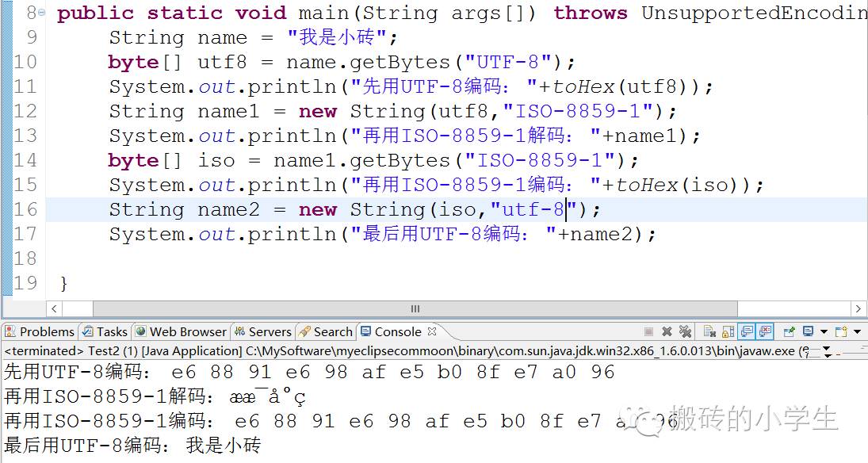Click console output line '再用ISO-8859-1解码'
This screenshot has height=463, width=868.
(x=155, y=396)
